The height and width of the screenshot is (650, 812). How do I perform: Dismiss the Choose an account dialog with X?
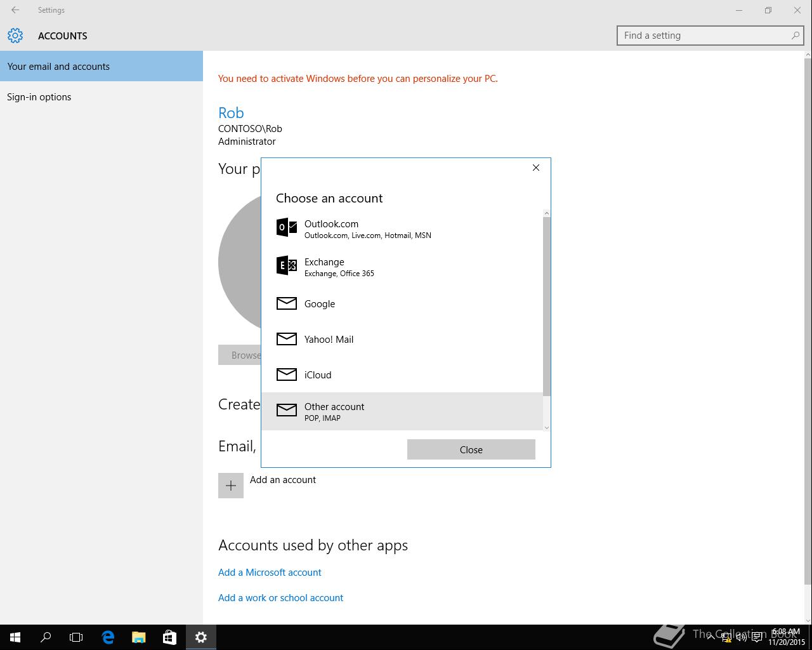536,168
